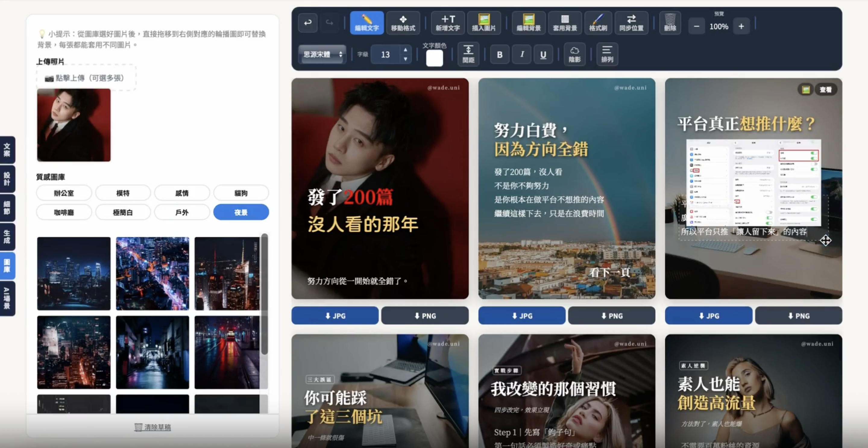Zoom out preview with minus button

point(697,26)
